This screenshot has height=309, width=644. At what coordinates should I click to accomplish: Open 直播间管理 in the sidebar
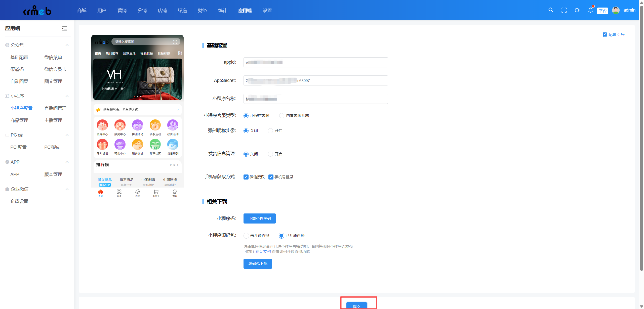pyautogui.click(x=55, y=108)
